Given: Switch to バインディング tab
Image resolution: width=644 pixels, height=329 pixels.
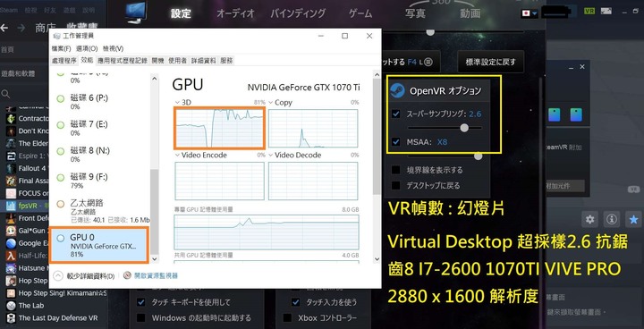Looking at the screenshot, I should 298,13.
